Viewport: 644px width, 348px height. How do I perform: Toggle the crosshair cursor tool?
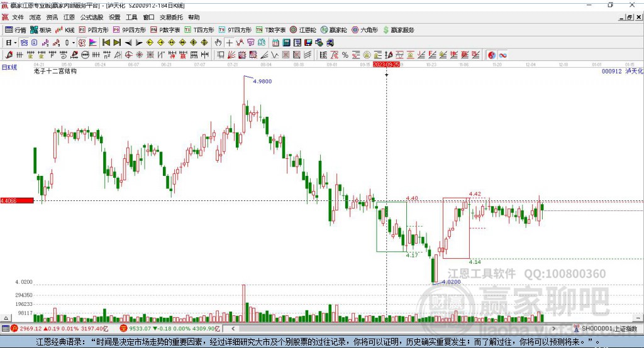point(229,43)
